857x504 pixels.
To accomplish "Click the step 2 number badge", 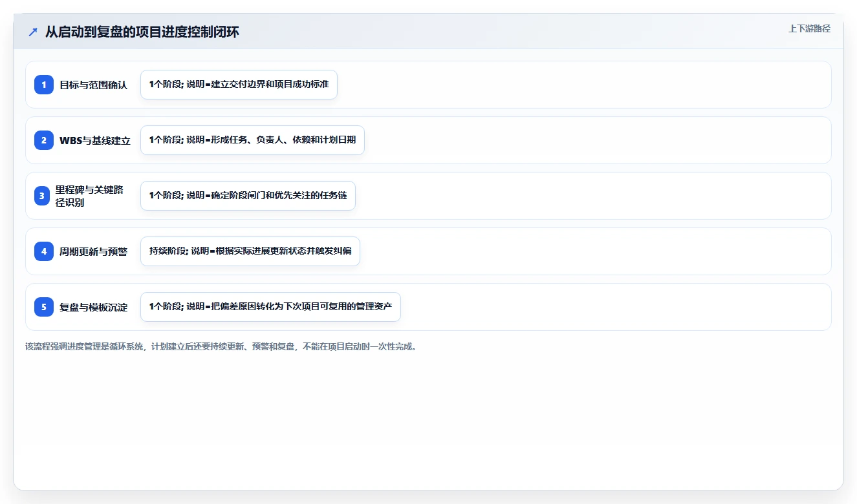I will coord(44,140).
